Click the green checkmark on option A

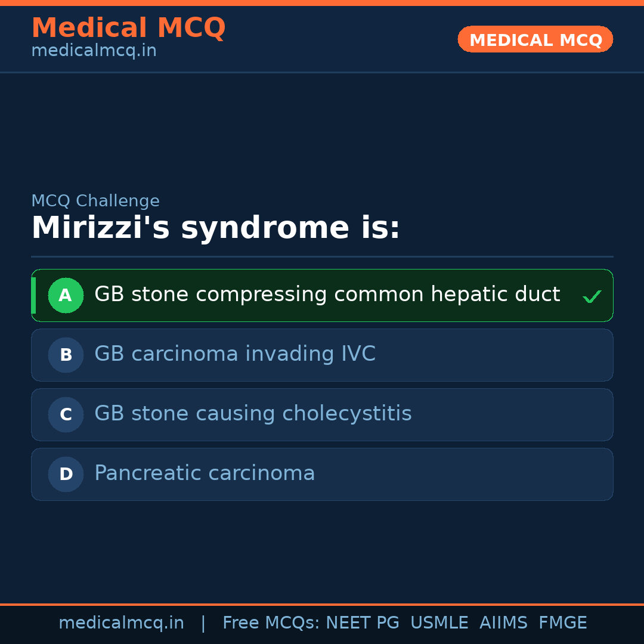592,296
